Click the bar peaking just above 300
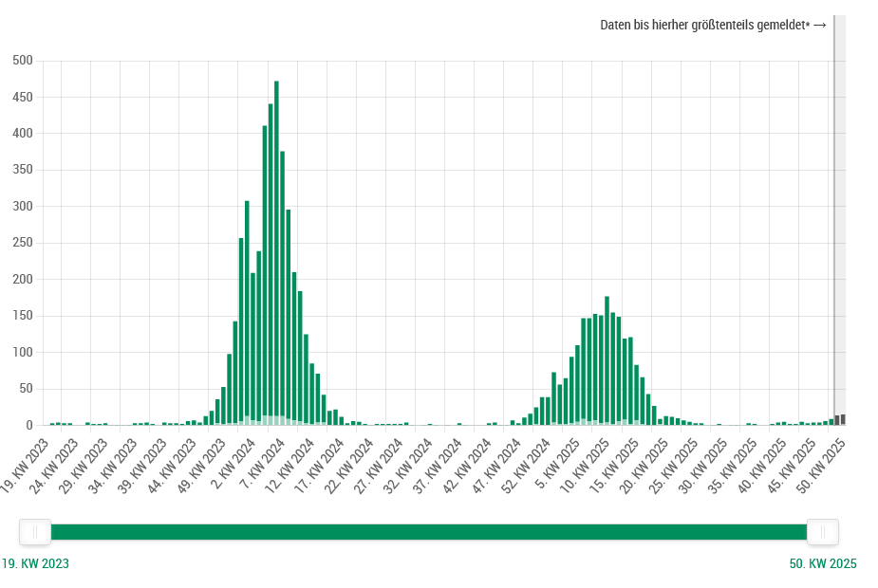 247,313
